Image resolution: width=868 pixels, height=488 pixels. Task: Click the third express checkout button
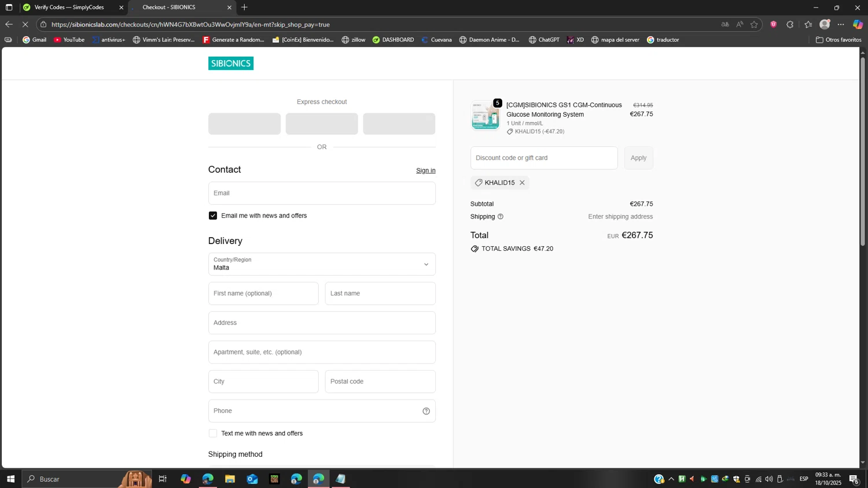tap(399, 124)
